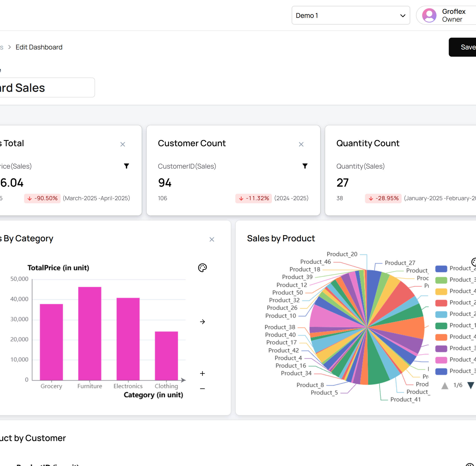
Task: Show next legend page with the down triangle
Action: 470,385
